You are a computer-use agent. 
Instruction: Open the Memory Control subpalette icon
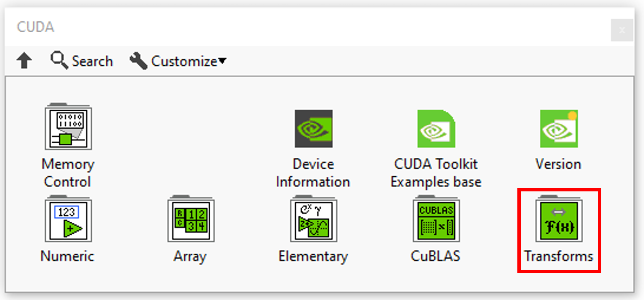[x=68, y=127]
